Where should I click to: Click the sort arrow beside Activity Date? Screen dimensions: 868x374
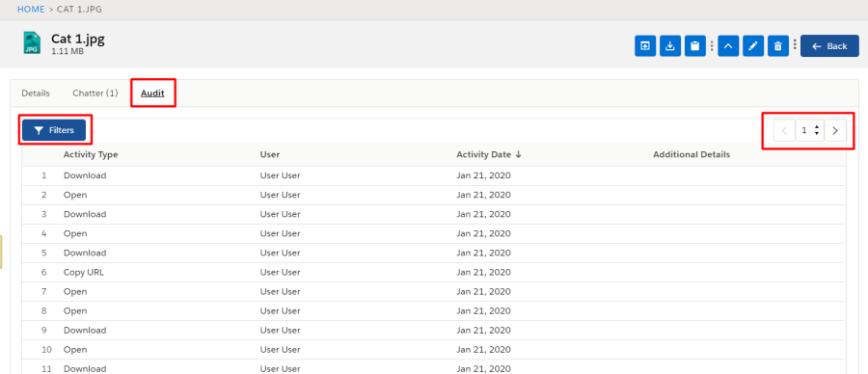coord(518,155)
